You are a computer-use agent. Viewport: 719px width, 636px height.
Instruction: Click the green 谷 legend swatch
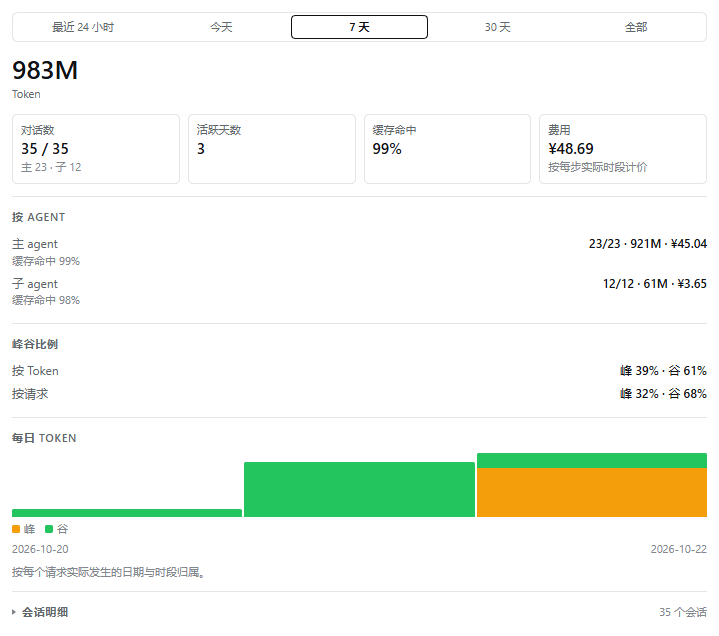(49, 529)
